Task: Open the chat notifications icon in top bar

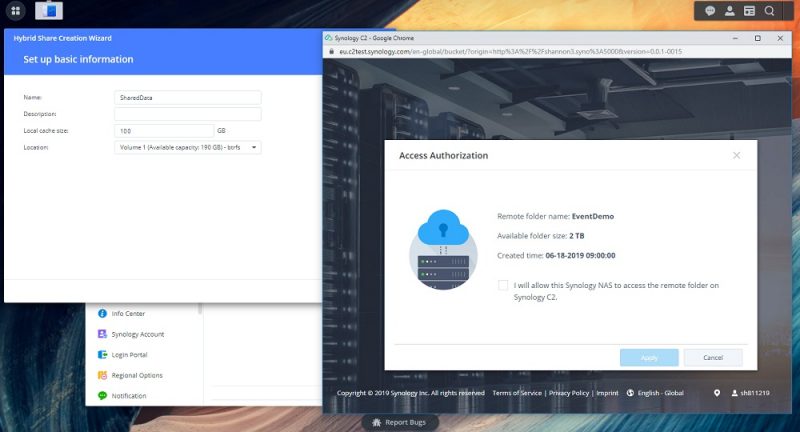Action: point(710,11)
